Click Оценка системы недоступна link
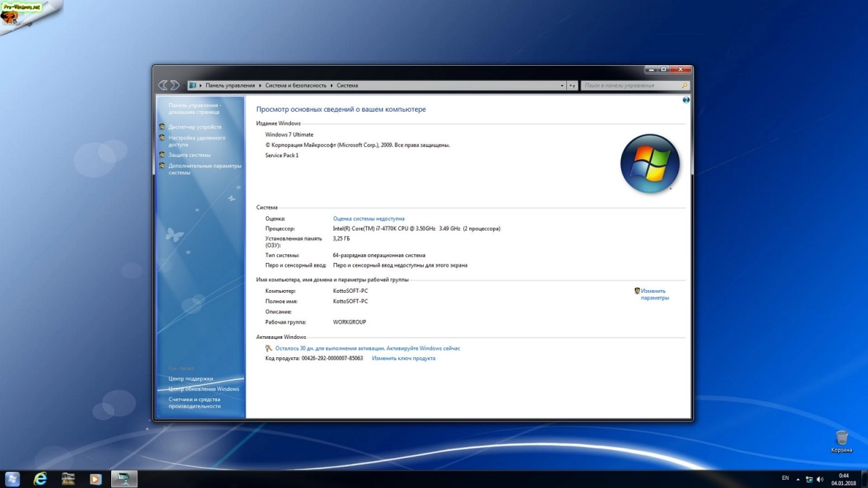The image size is (868, 488). pos(369,219)
